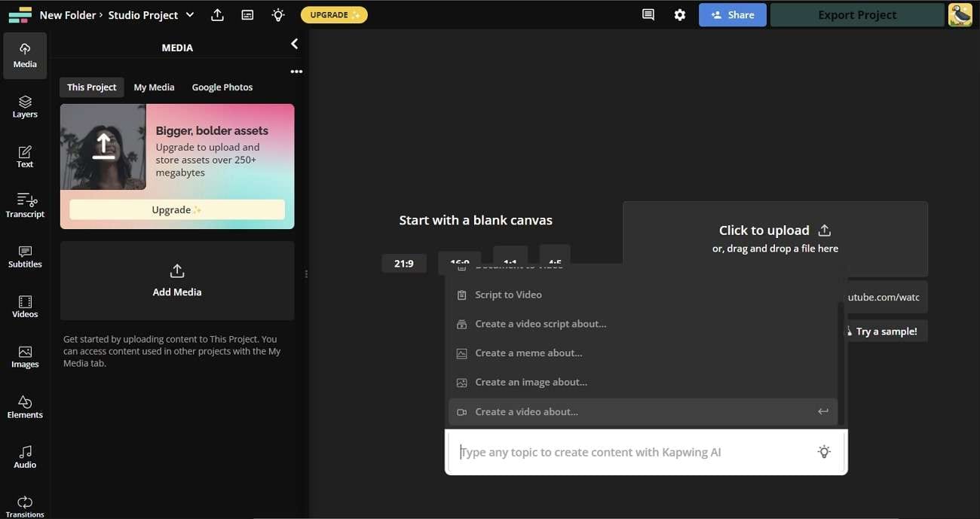This screenshot has width=980, height=519.
Task: Open the user profile avatar
Action: (x=960, y=14)
